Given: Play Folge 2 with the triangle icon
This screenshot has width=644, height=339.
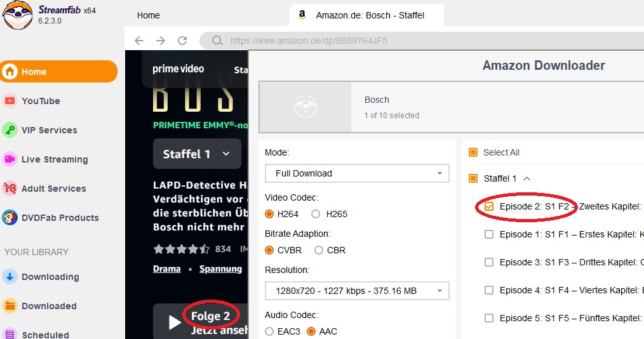Looking at the screenshot, I should tap(175, 322).
